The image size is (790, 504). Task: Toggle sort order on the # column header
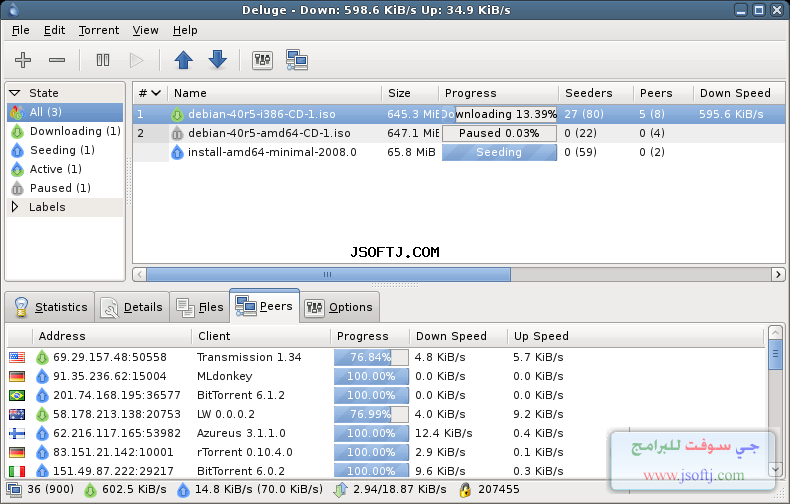click(x=150, y=93)
